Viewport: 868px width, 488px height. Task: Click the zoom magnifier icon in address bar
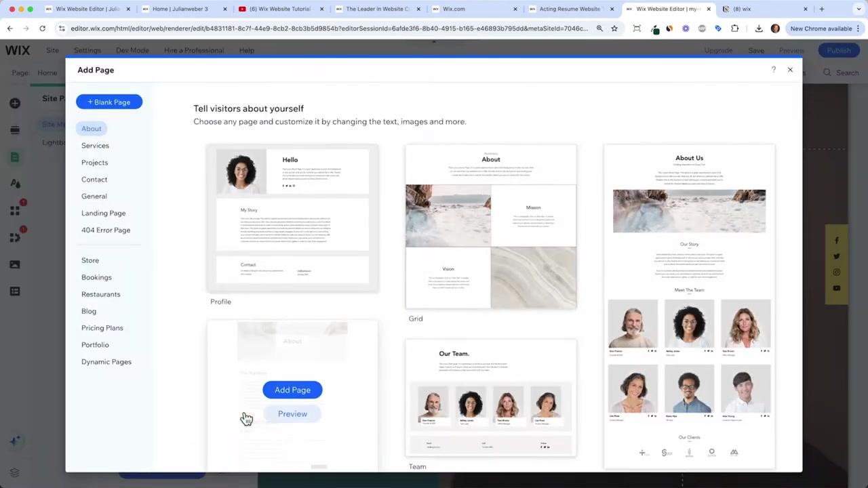(x=599, y=28)
